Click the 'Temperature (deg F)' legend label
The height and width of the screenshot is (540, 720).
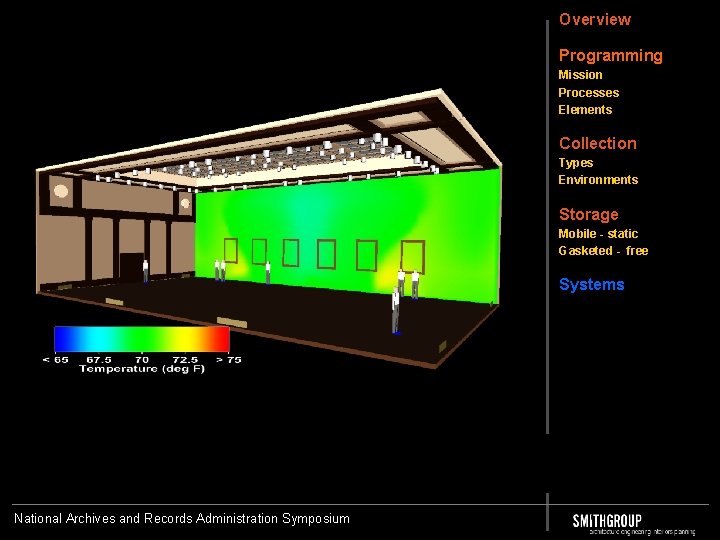[x=141, y=369]
